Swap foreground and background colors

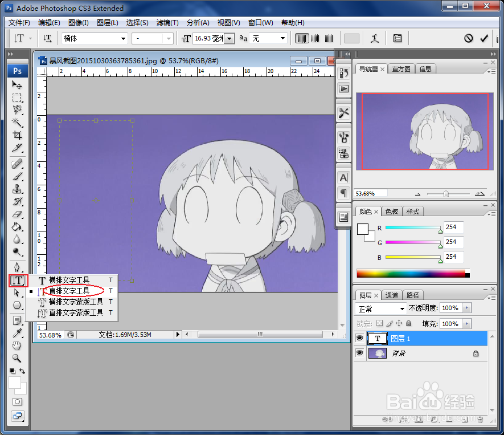pos(23,371)
